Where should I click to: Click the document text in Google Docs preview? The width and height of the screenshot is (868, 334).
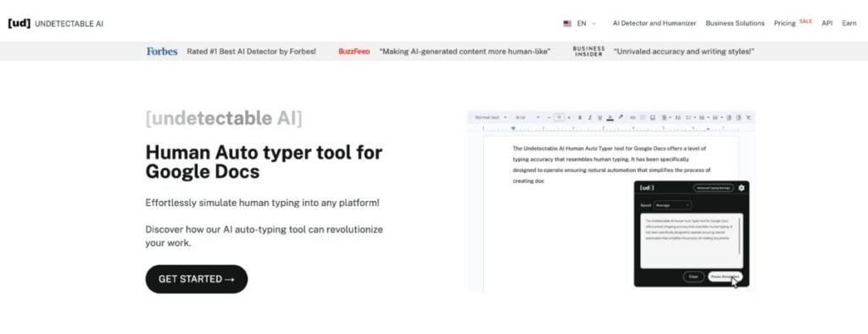point(611,164)
